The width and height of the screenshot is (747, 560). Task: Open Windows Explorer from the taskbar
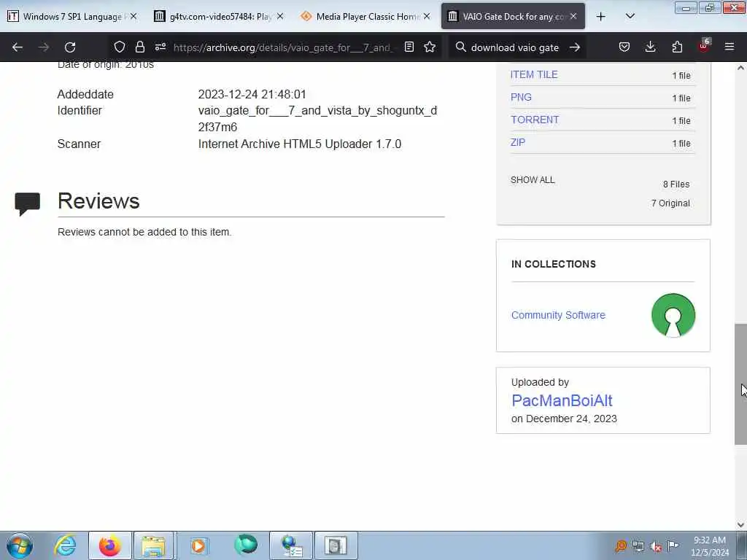(153, 545)
